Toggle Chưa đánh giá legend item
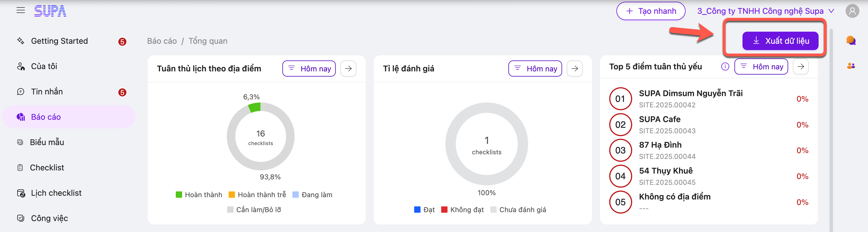Screen dimensions: 868x232 518,210
